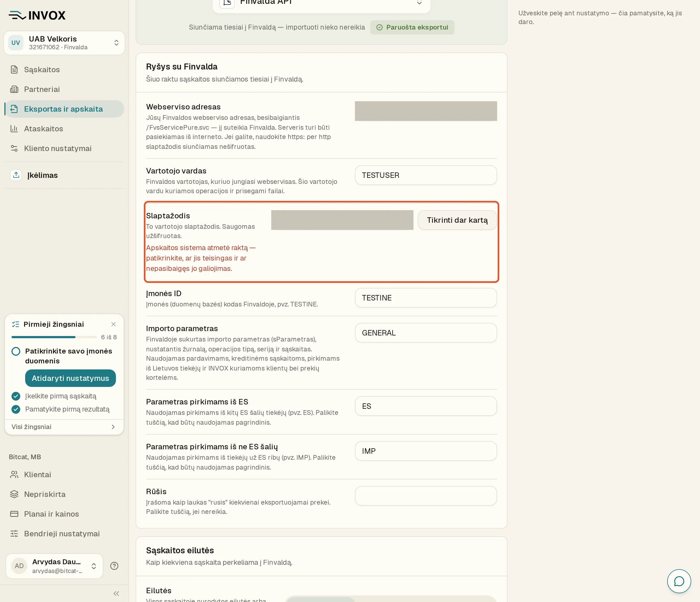The width and height of the screenshot is (700, 602).
Task: Click the UV company avatar
Action: (16, 43)
